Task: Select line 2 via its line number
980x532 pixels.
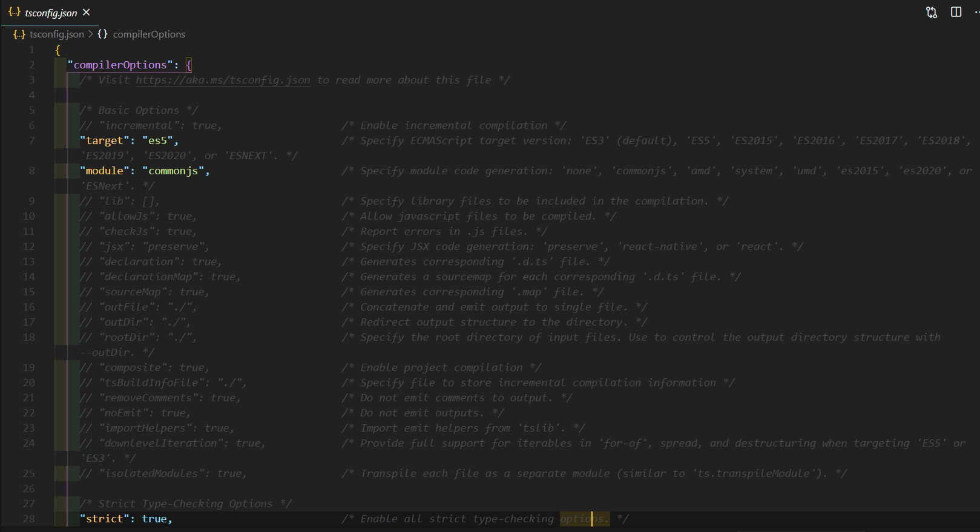Action: click(31, 65)
